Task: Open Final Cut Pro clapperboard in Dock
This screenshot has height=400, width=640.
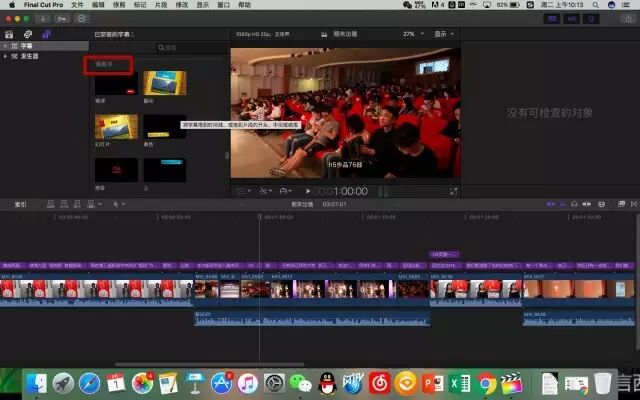Action: coord(512,383)
